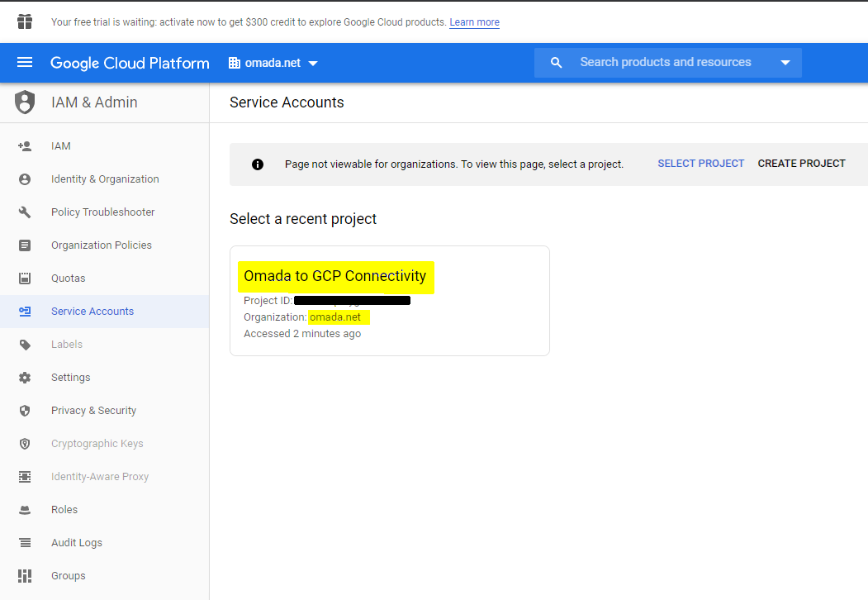Click the Privacy & Security shield icon
Viewport: 868px width, 600px height.
tap(24, 411)
